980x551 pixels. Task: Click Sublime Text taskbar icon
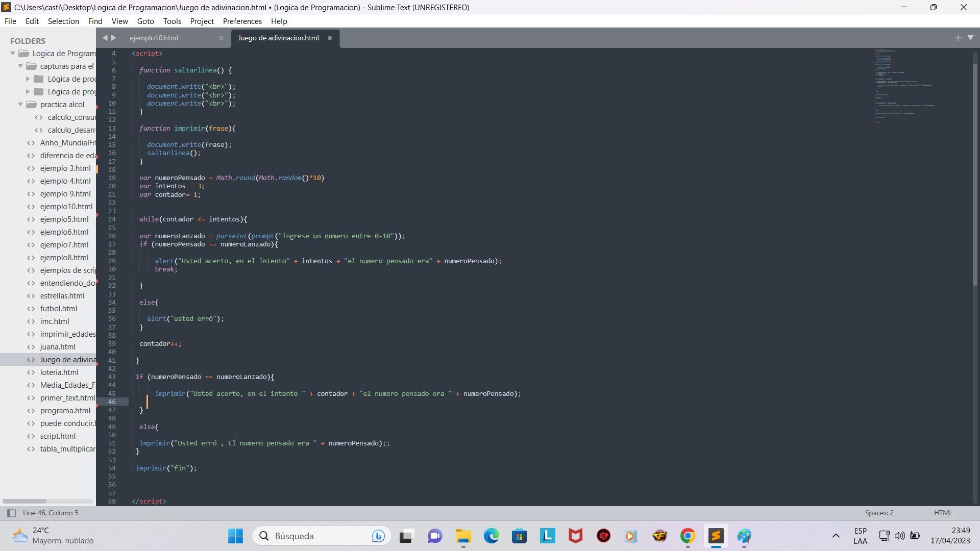click(716, 536)
